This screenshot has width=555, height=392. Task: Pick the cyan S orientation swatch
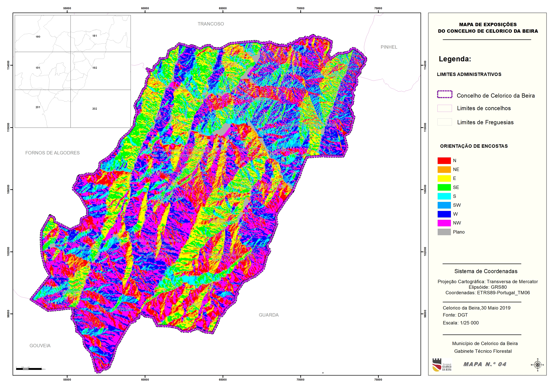pos(444,196)
